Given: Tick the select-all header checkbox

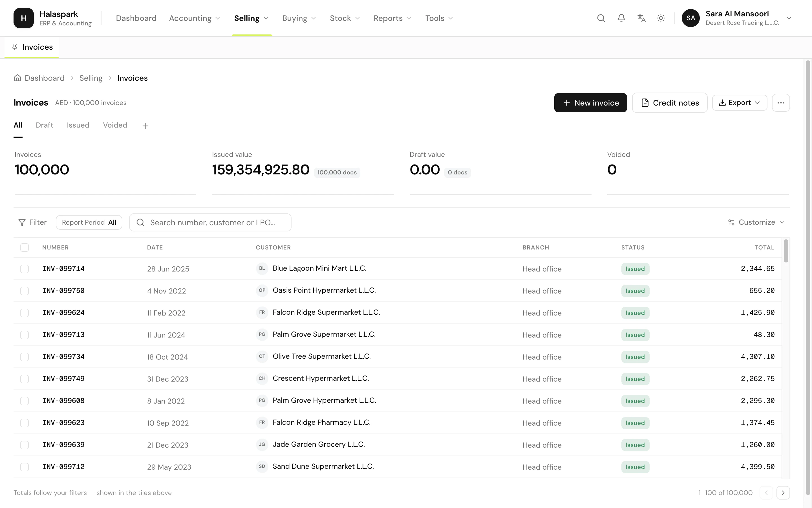Looking at the screenshot, I should (x=25, y=248).
